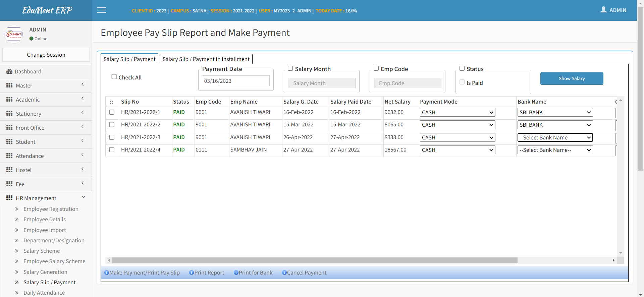The image size is (644, 297).
Task: Click the horizontal scrollbar under the salary table
Action: click(x=315, y=260)
